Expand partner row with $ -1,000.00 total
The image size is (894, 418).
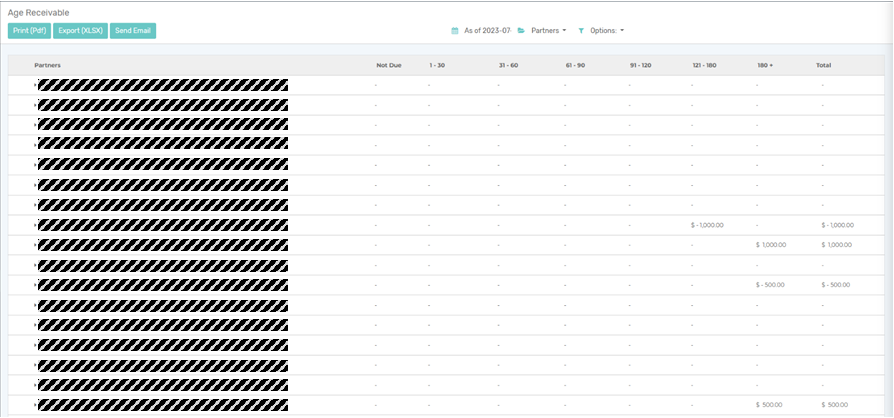click(x=36, y=225)
